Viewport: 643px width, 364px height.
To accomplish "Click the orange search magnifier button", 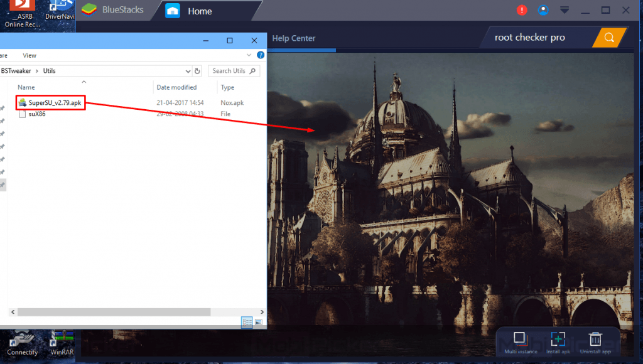I will coord(609,38).
